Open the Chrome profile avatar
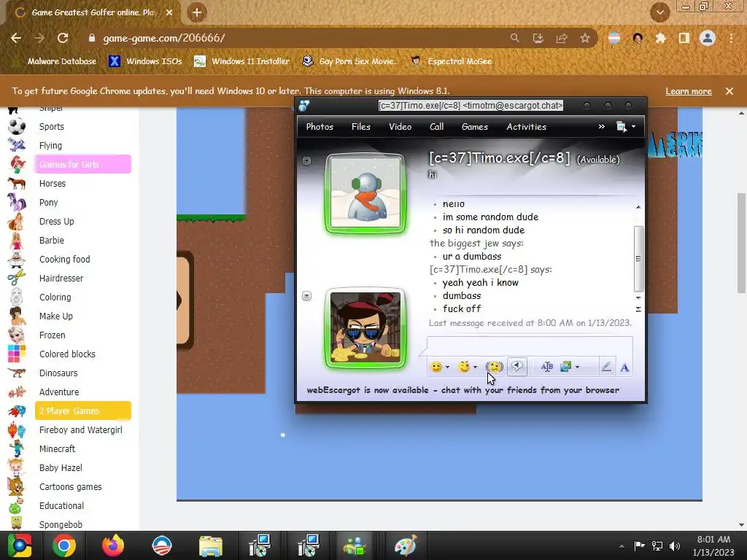This screenshot has height=560, width=747. [708, 38]
